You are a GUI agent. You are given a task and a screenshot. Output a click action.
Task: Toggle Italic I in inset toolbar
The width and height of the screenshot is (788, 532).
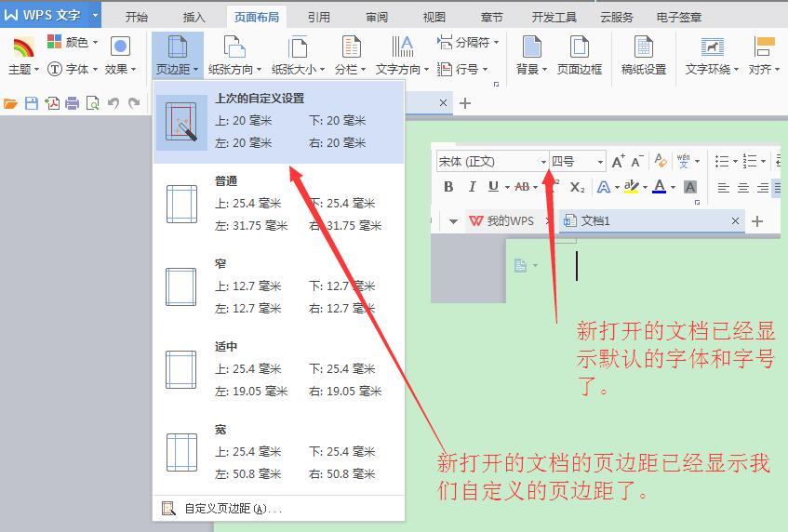(472, 187)
